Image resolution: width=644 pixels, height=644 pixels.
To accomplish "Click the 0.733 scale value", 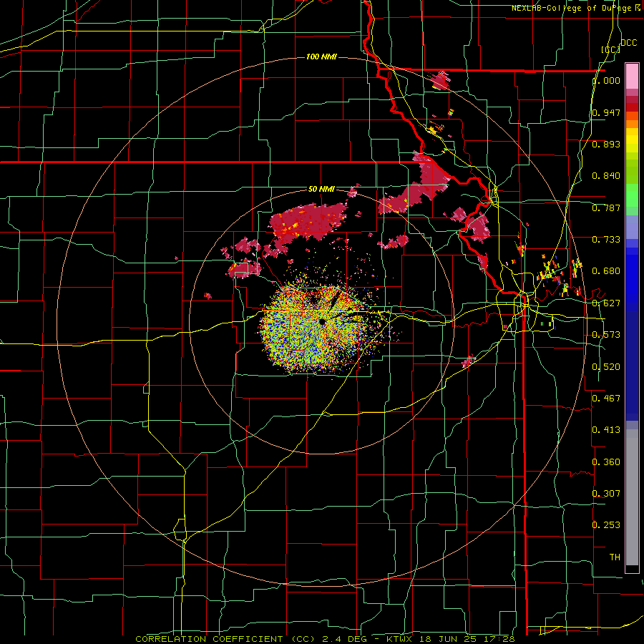I will [606, 240].
